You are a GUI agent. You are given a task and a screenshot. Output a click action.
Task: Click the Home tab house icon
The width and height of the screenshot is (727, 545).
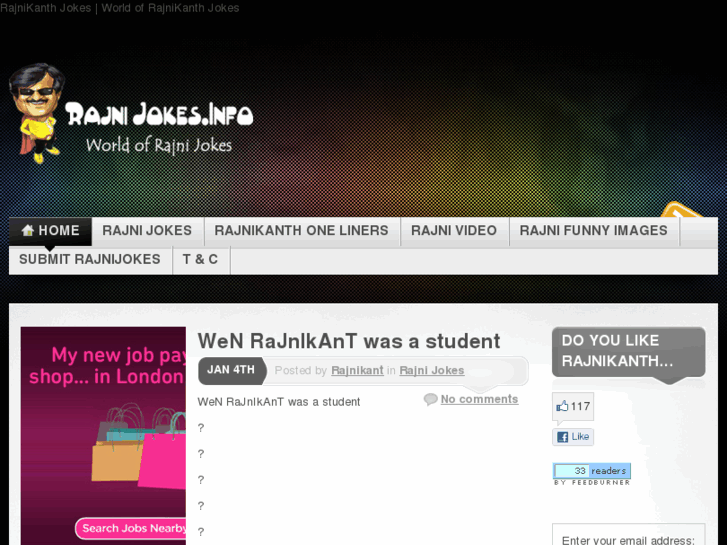coord(28,230)
